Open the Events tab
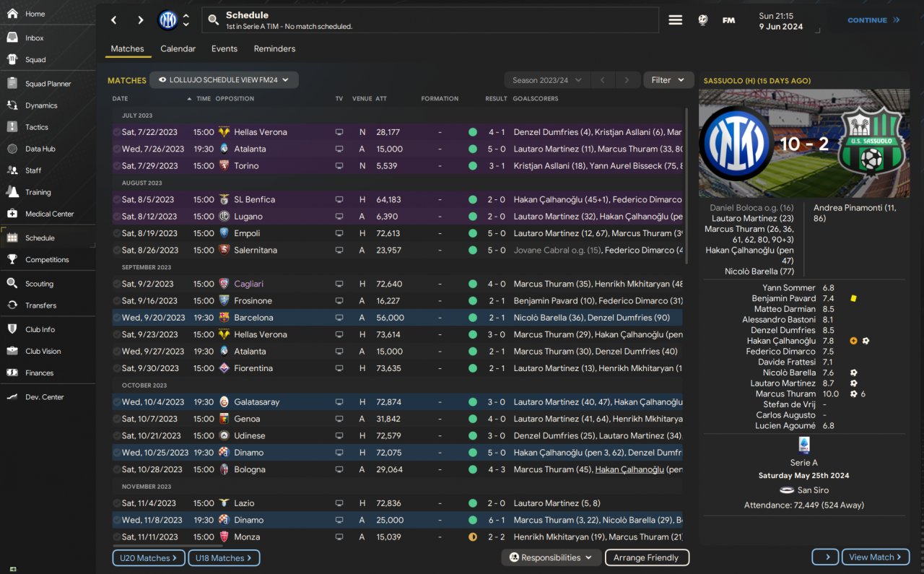This screenshot has width=924, height=574. [x=225, y=49]
